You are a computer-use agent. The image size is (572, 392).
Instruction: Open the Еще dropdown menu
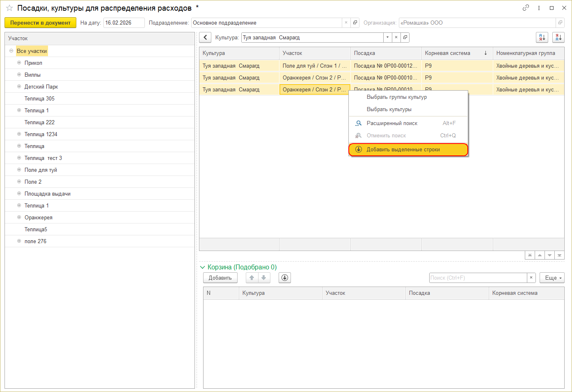[x=552, y=278]
